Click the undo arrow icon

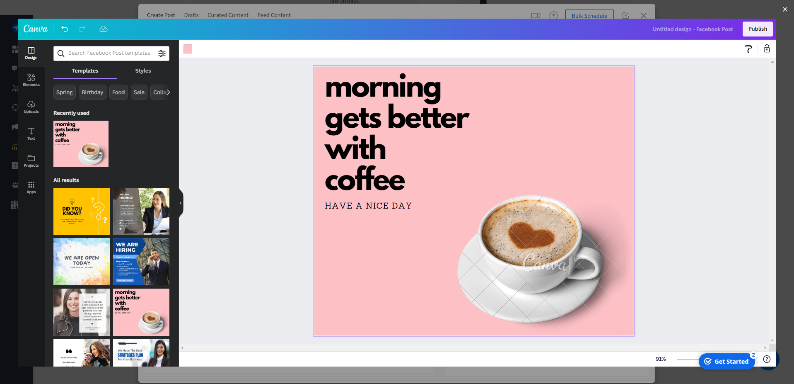point(64,29)
